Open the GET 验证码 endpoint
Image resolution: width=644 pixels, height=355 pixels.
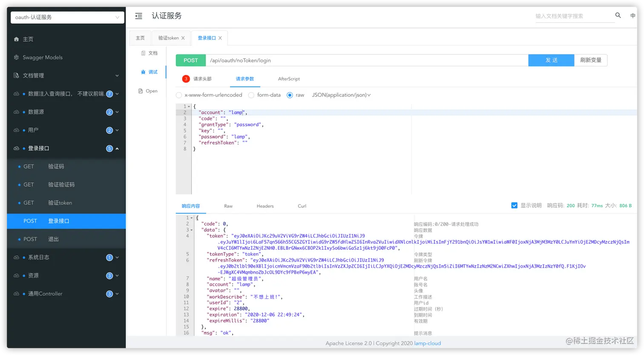(x=66, y=167)
